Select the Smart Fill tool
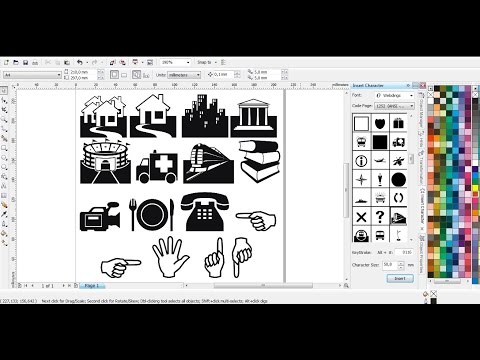The height and width of the screenshot is (360, 480). pyautogui.click(x=4, y=138)
